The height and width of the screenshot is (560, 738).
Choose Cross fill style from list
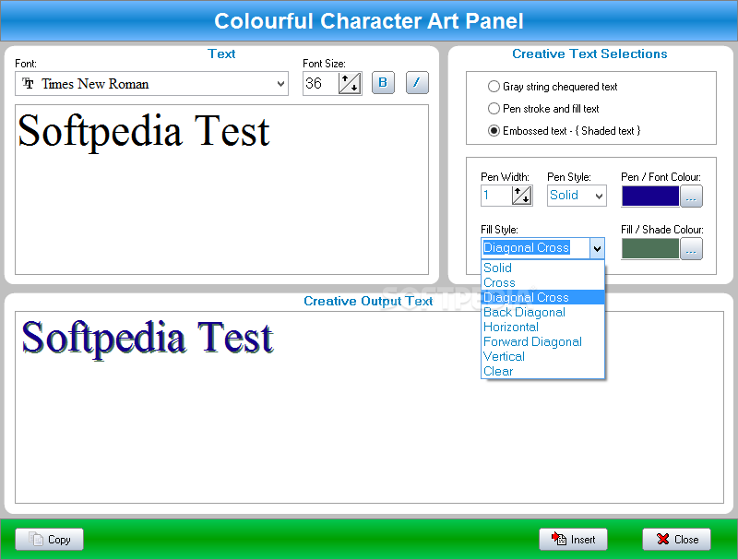coord(542,283)
